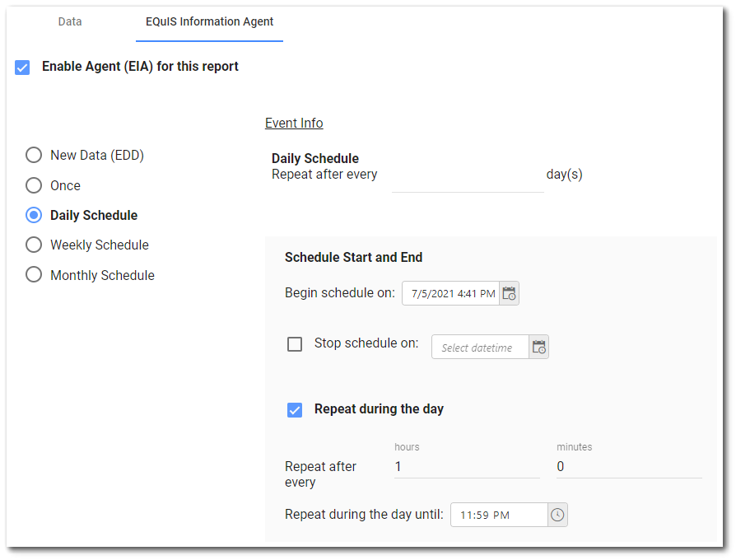Edit the minutes repeat interval field
Image resolution: width=736 pixels, height=560 pixels.
pos(628,466)
